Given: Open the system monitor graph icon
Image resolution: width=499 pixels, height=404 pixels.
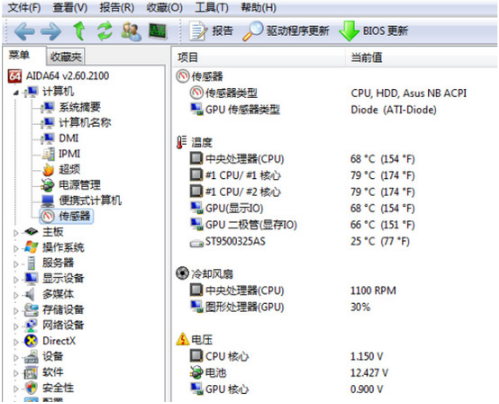Looking at the screenshot, I should [x=157, y=31].
